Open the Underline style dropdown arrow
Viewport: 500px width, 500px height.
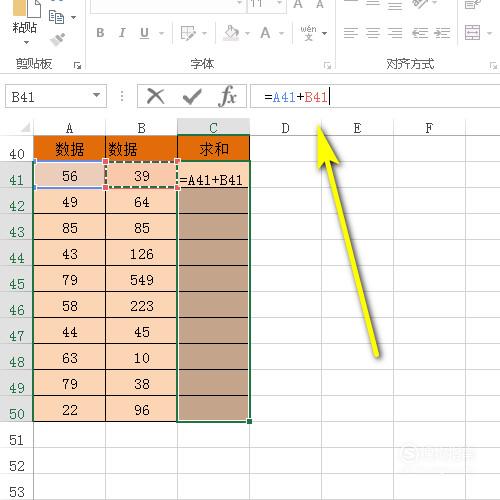(161, 33)
